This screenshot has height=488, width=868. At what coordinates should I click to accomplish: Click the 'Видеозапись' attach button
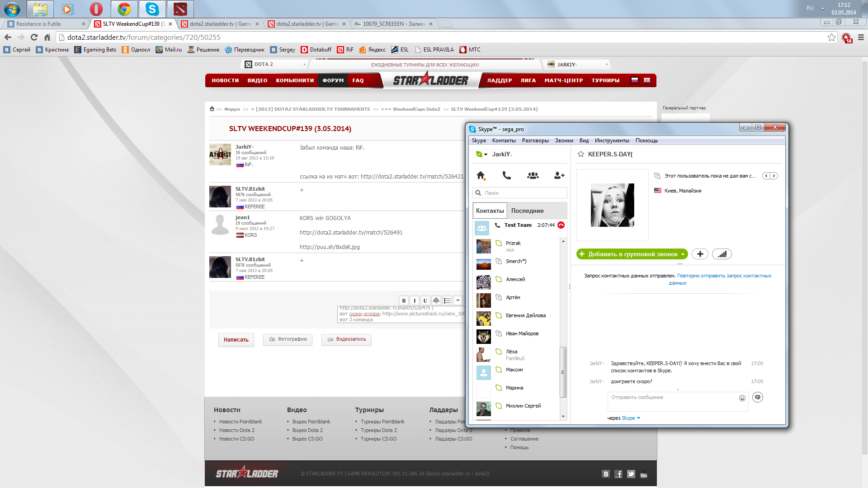click(346, 339)
